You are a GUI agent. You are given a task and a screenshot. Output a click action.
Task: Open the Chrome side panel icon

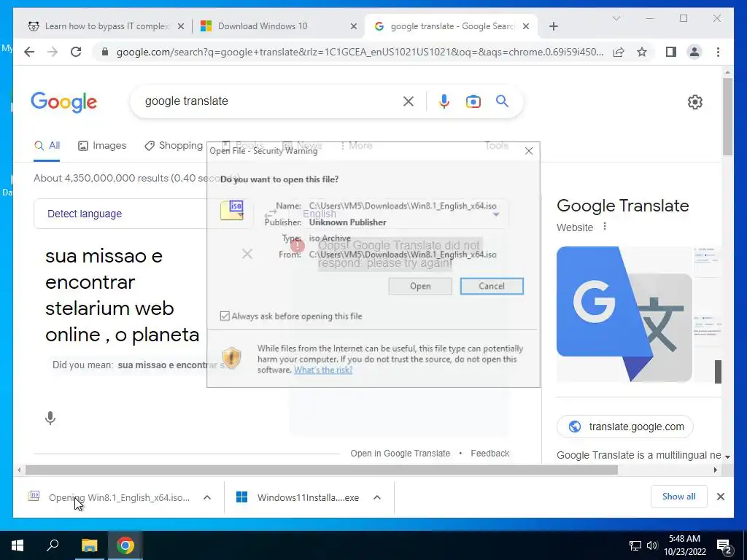click(671, 52)
